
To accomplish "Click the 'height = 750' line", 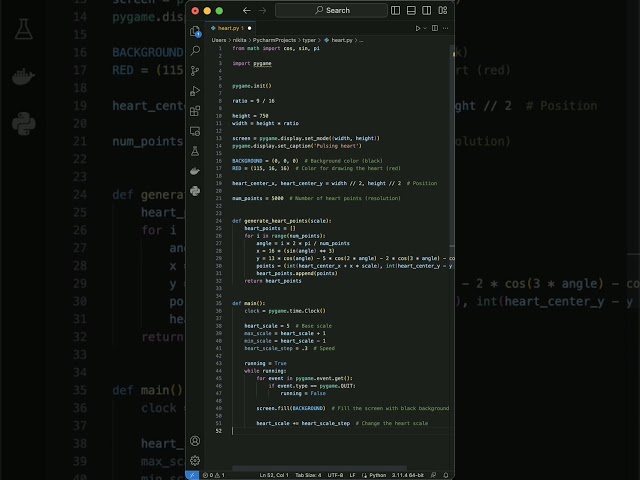I will point(250,116).
